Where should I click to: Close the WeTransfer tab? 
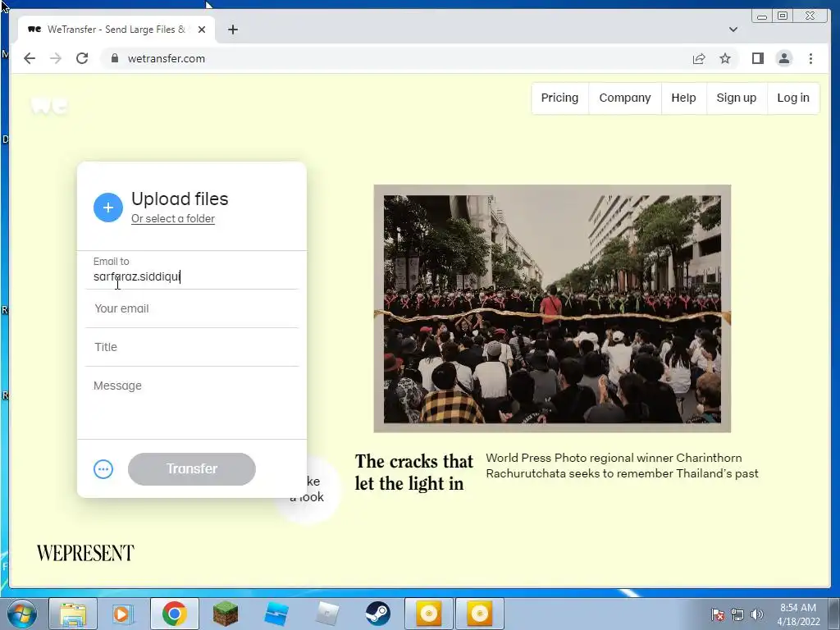(x=202, y=30)
